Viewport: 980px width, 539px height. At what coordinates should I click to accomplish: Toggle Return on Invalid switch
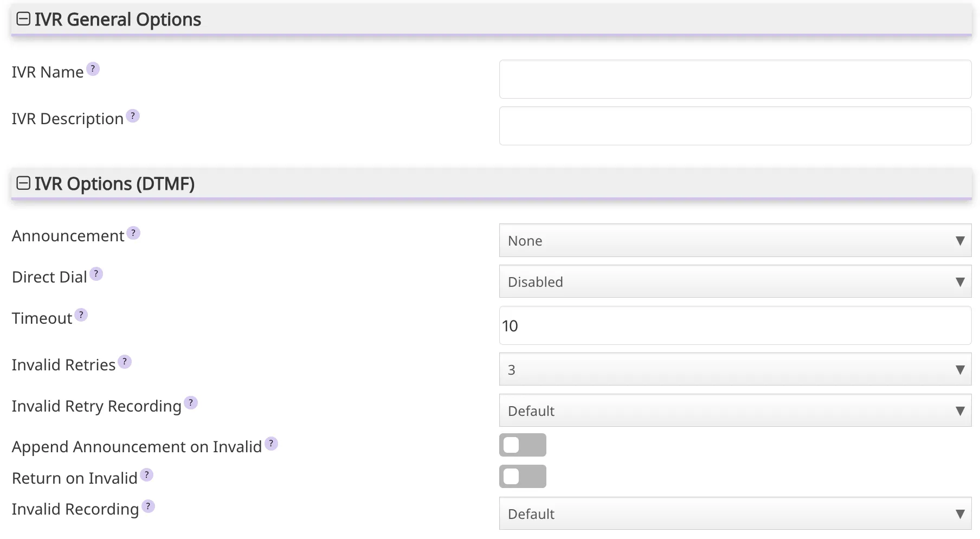click(x=522, y=477)
